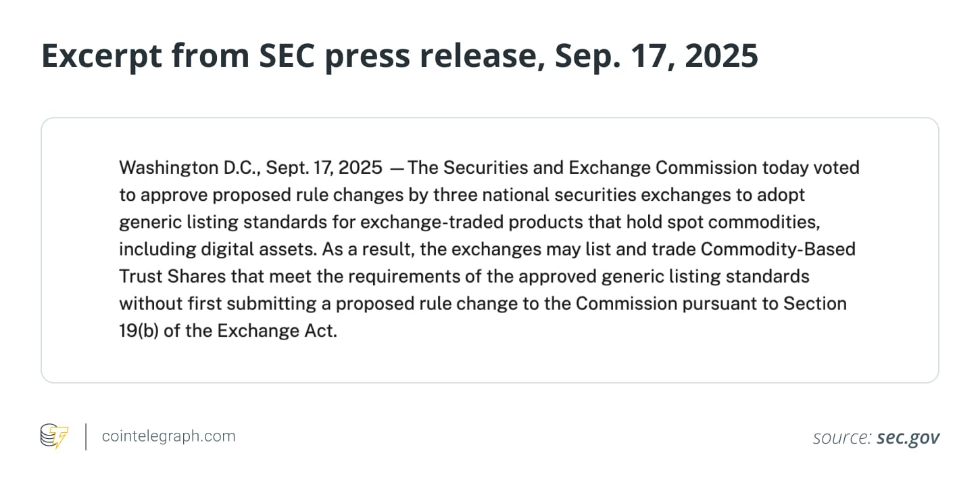This screenshot has width=980, height=491.
Task: Click the sec.gov source link
Action: click(908, 438)
